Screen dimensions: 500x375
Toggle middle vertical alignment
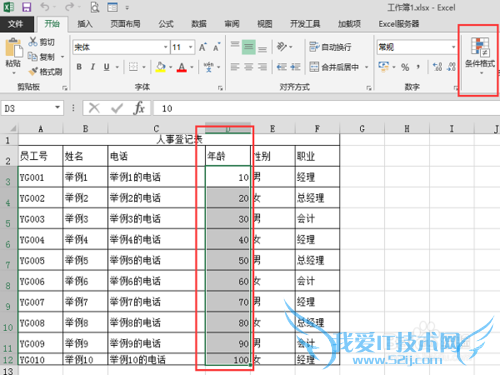249,47
